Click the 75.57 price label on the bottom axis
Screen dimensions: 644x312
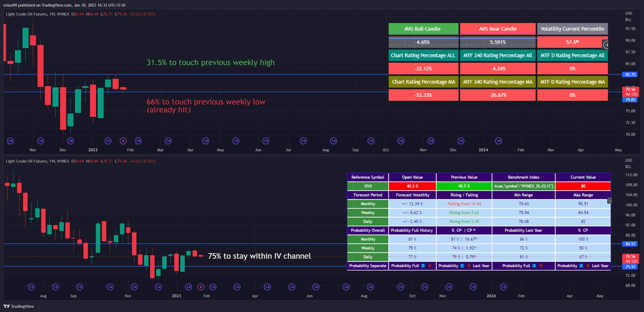[630, 267]
